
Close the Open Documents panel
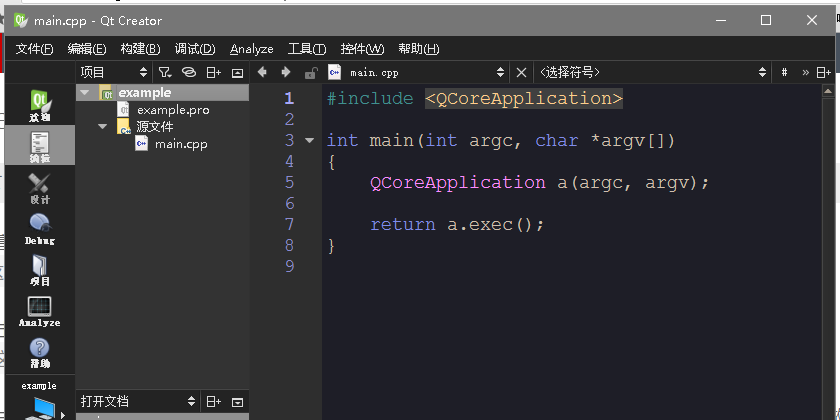[x=237, y=402]
